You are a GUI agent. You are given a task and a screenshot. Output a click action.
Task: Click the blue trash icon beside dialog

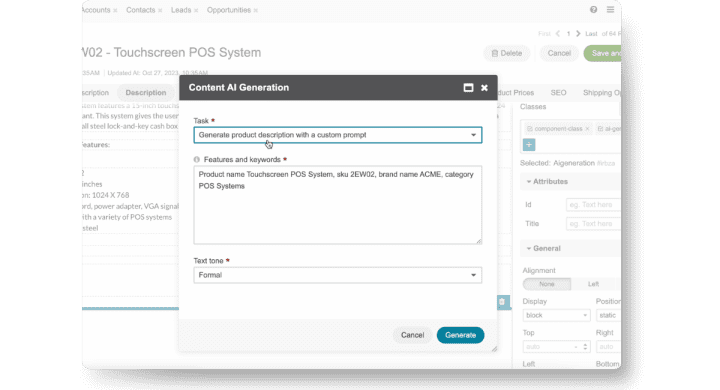(x=502, y=302)
